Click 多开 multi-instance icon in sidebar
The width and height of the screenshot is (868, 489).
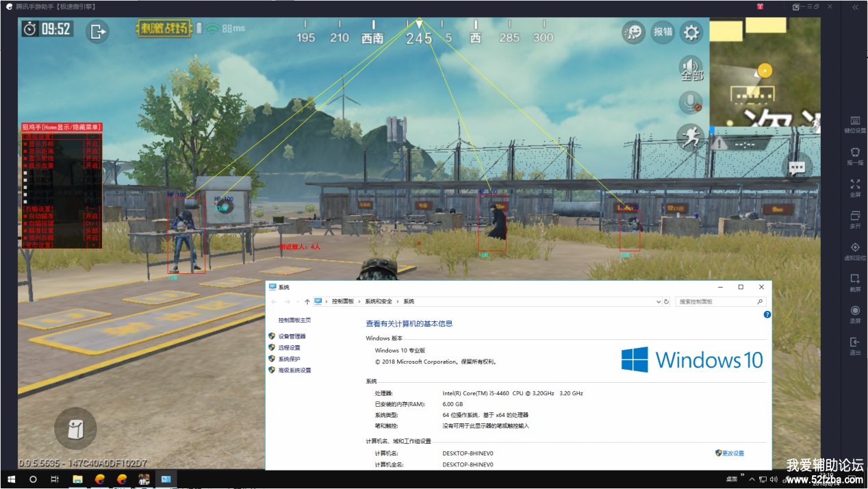coord(855,219)
